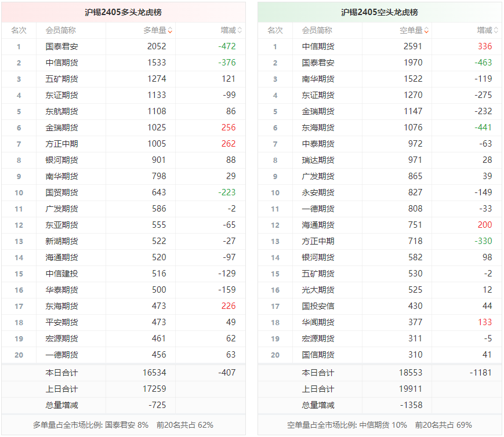
Task: Select 东航期货 in the long ranking
Action: pos(61,111)
